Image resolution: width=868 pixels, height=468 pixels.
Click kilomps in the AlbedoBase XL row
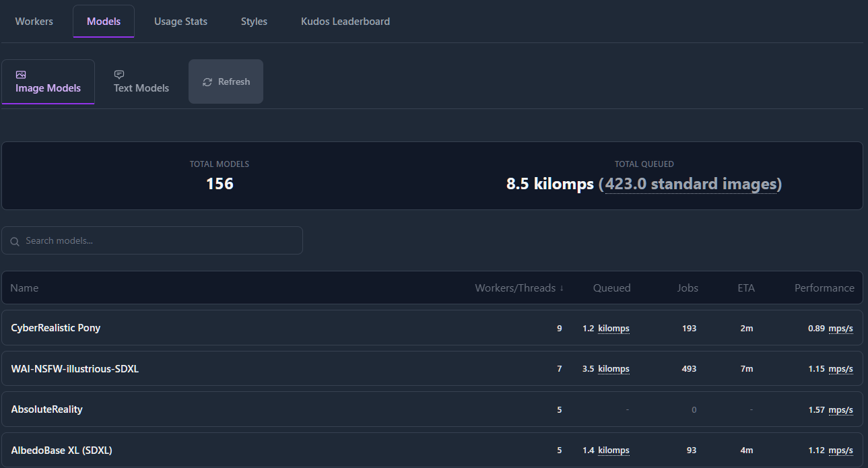pos(613,450)
